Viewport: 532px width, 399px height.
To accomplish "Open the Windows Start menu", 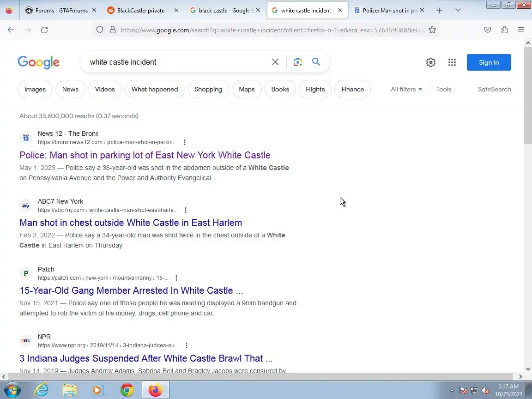I will pyautogui.click(x=12, y=390).
